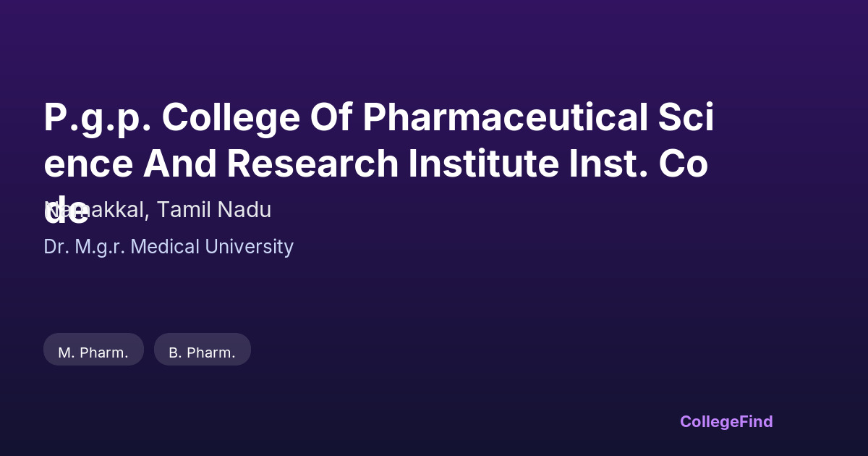Click the Tamil Nadu location text

(x=214, y=210)
